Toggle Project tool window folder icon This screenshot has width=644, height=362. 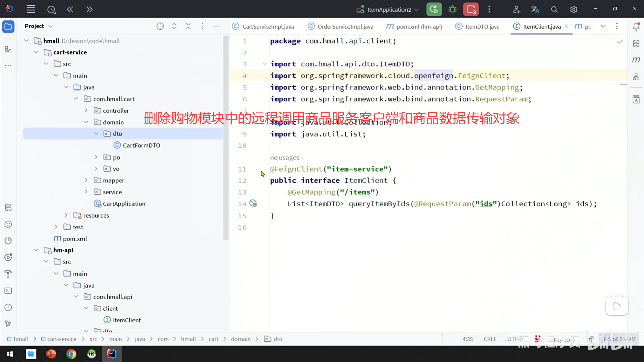pos(8,26)
